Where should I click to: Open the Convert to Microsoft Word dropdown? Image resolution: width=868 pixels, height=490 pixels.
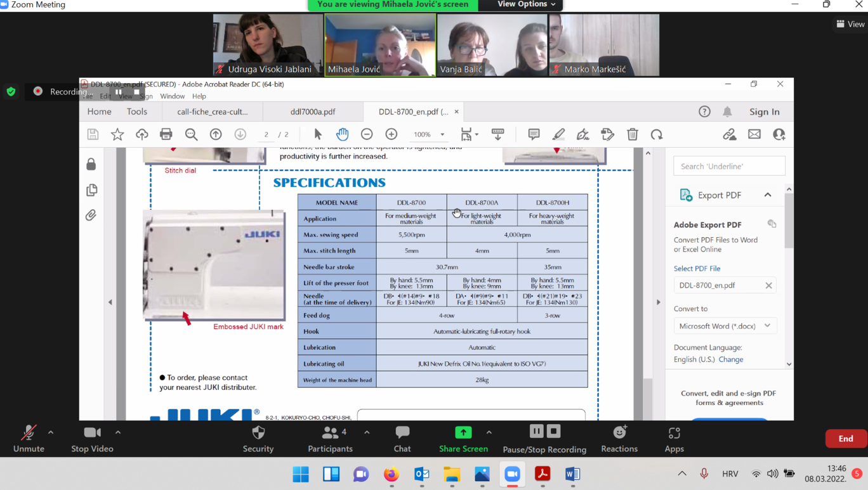tap(724, 326)
